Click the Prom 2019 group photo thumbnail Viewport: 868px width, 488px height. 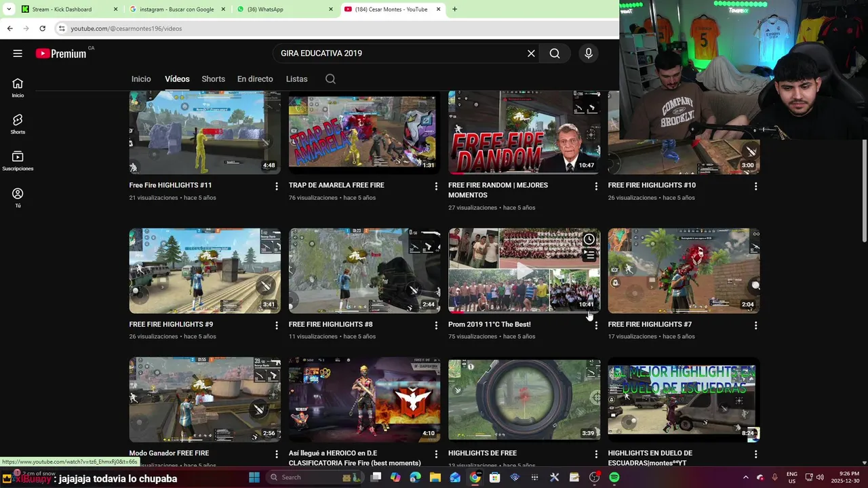pyautogui.click(x=524, y=270)
